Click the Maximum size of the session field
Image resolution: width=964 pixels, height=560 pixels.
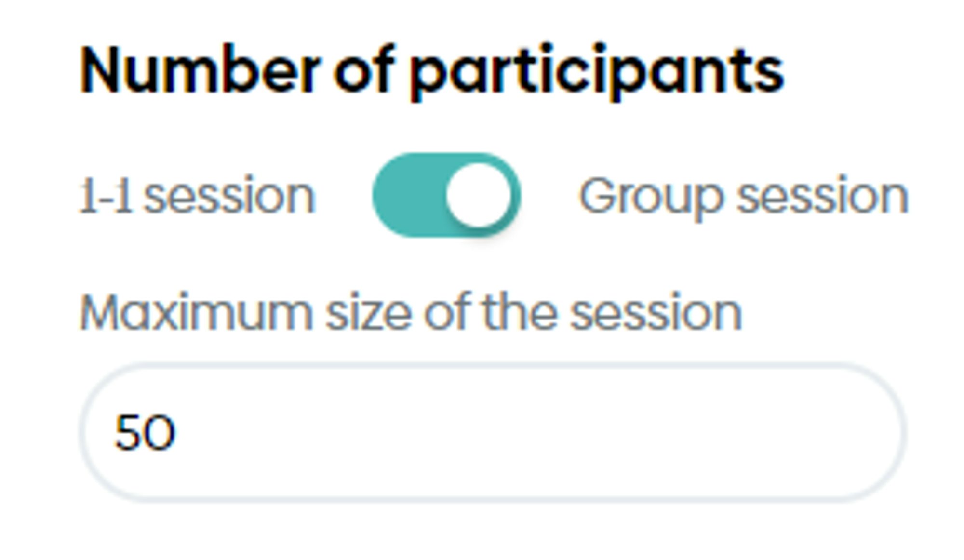pyautogui.click(x=492, y=432)
